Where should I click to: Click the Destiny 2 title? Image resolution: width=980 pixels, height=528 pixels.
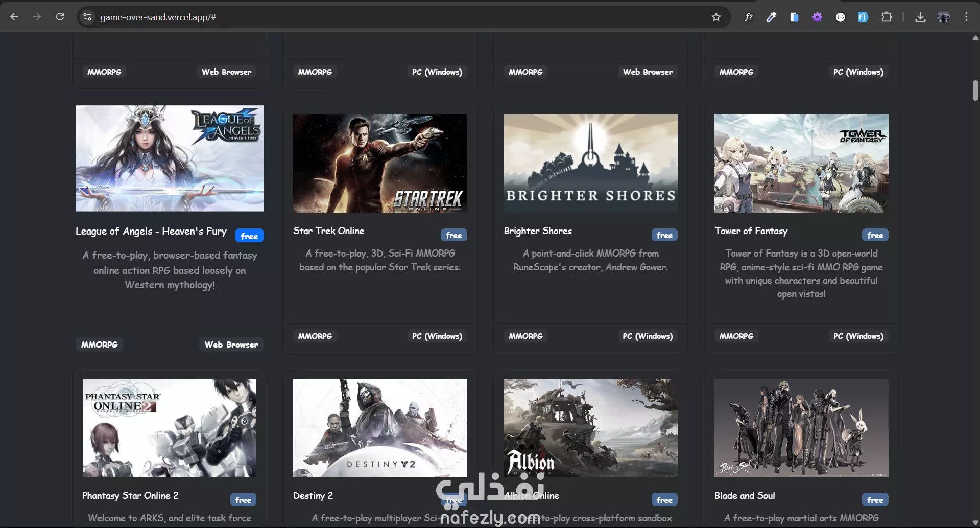[313, 496]
